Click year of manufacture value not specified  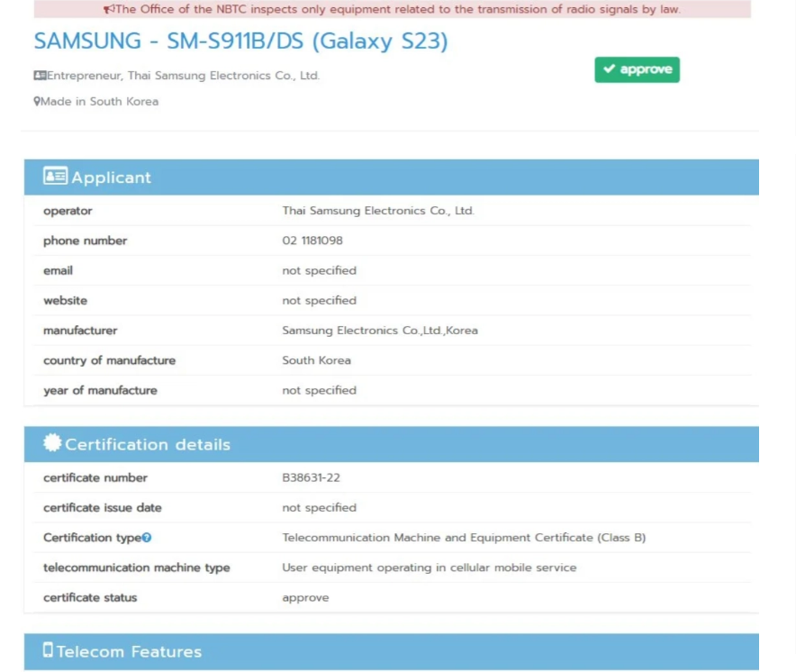[320, 391]
